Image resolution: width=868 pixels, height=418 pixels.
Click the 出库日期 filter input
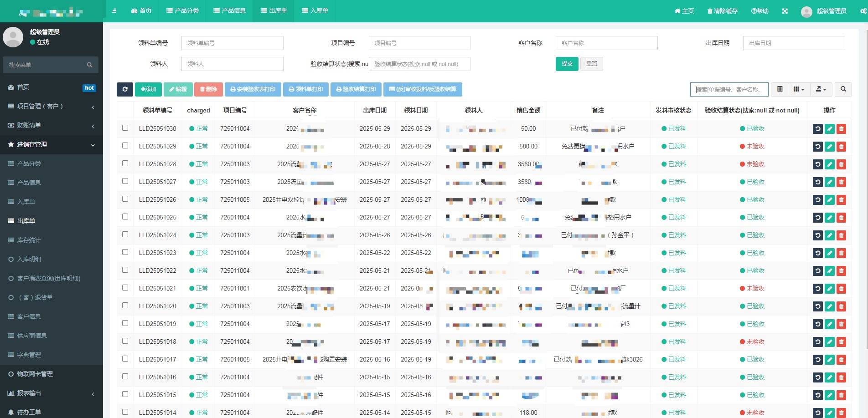[x=794, y=43]
